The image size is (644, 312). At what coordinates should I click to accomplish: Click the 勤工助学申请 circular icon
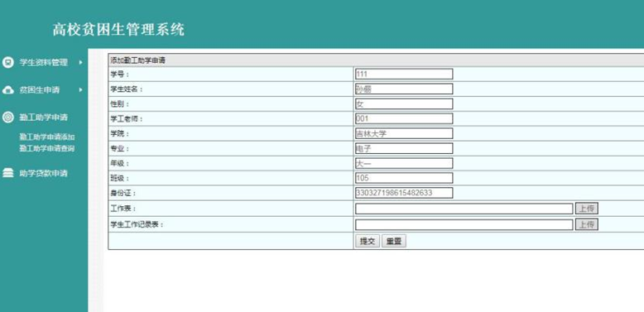[7, 118]
